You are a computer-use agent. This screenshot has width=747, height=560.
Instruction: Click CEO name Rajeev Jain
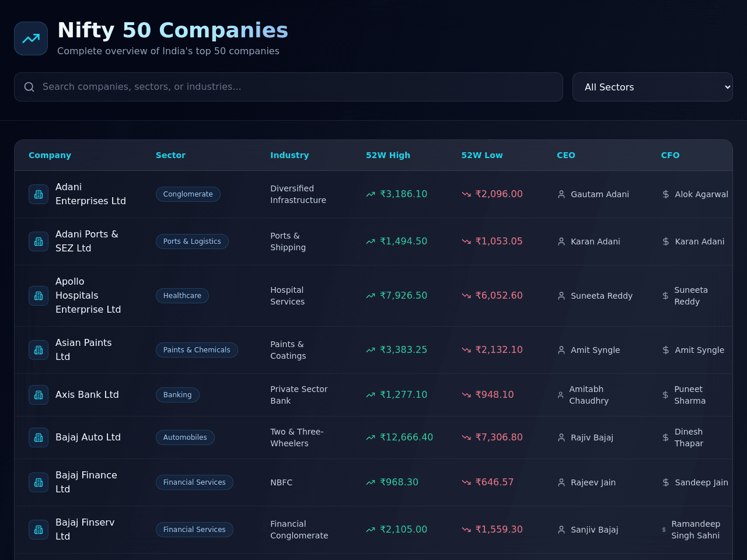tap(594, 482)
